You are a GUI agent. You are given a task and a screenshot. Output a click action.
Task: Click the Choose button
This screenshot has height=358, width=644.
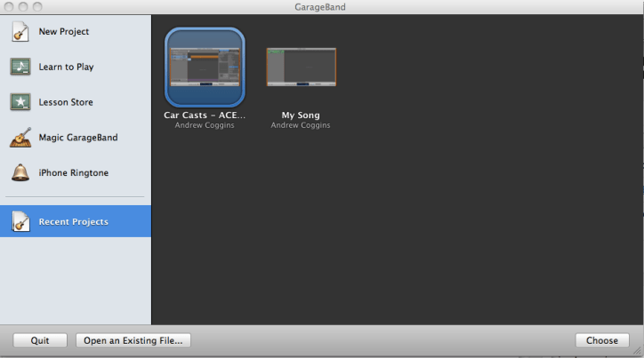pyautogui.click(x=602, y=340)
